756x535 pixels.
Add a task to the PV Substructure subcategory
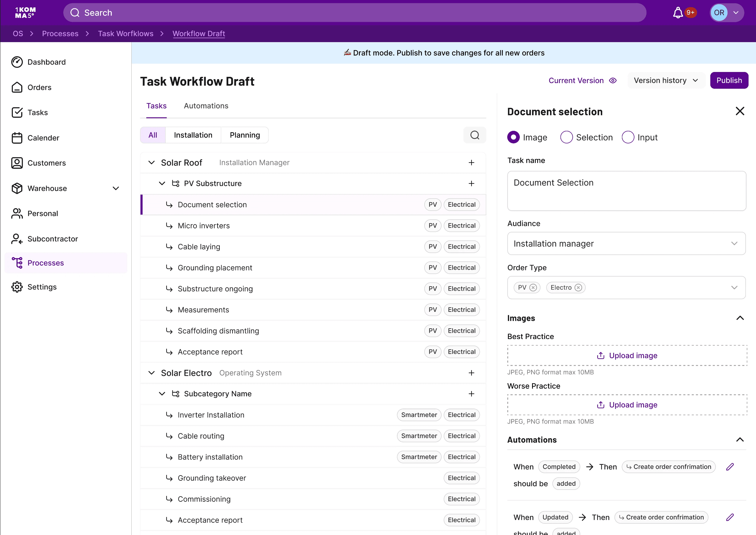471,183
